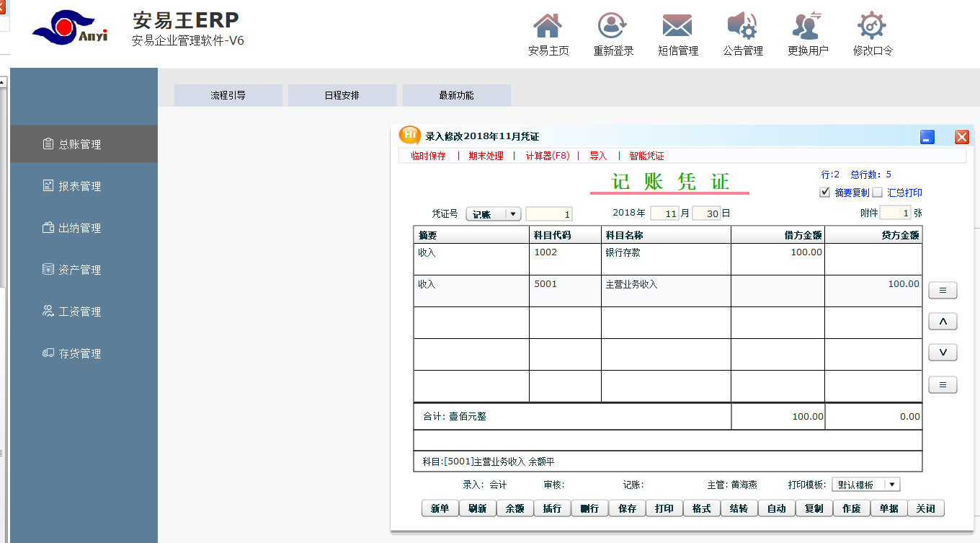Click the 智能凭证 link
Screen dimensions: 980x543
point(647,156)
